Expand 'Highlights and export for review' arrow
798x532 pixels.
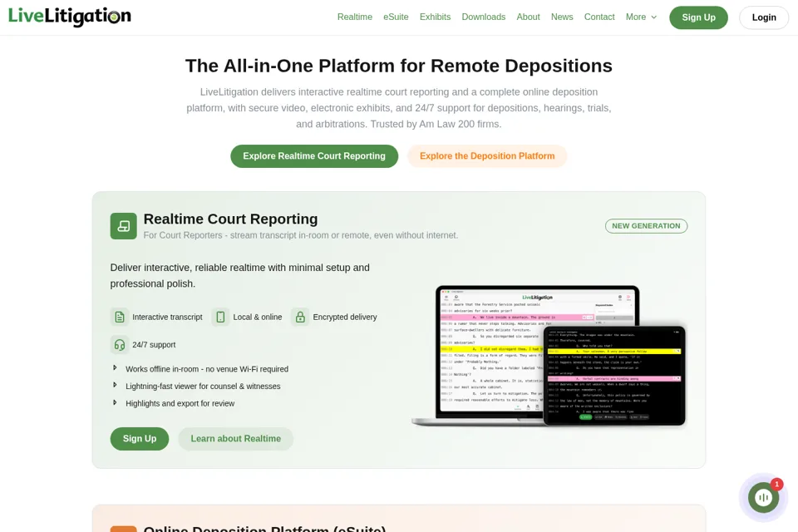pos(115,402)
